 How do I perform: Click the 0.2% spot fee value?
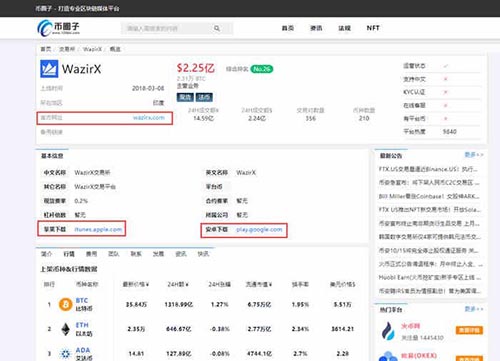pos(81,201)
